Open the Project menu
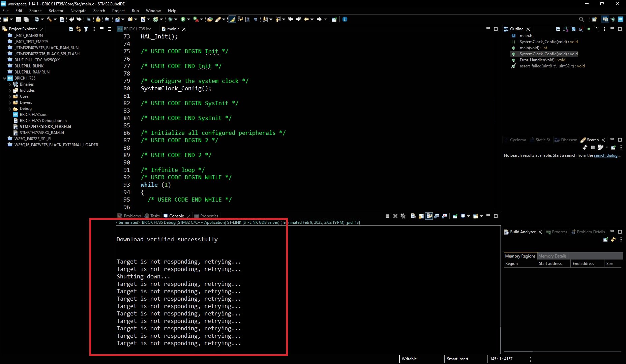Screen dimensions: 626x364 (x=118, y=11)
